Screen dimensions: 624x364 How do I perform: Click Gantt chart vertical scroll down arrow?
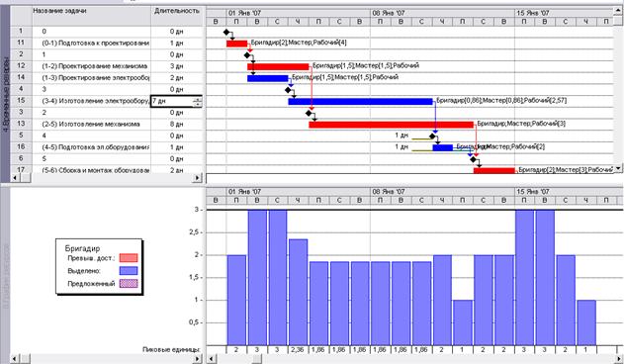[618, 169]
